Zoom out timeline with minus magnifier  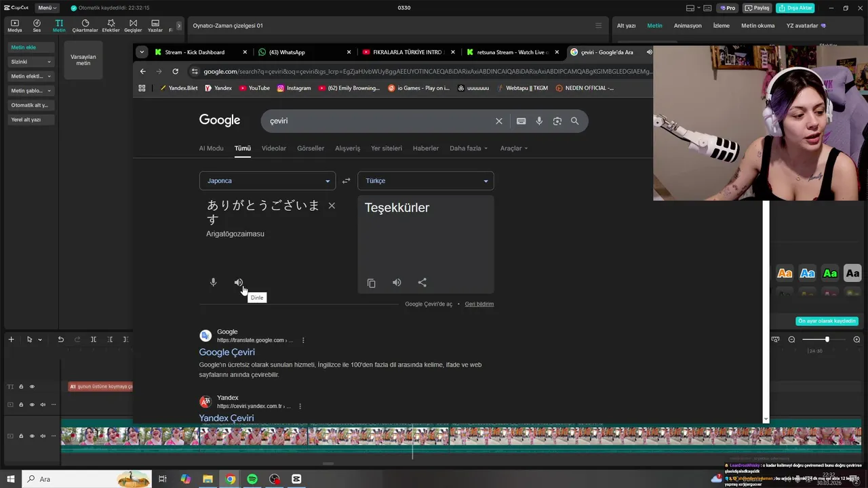791,339
